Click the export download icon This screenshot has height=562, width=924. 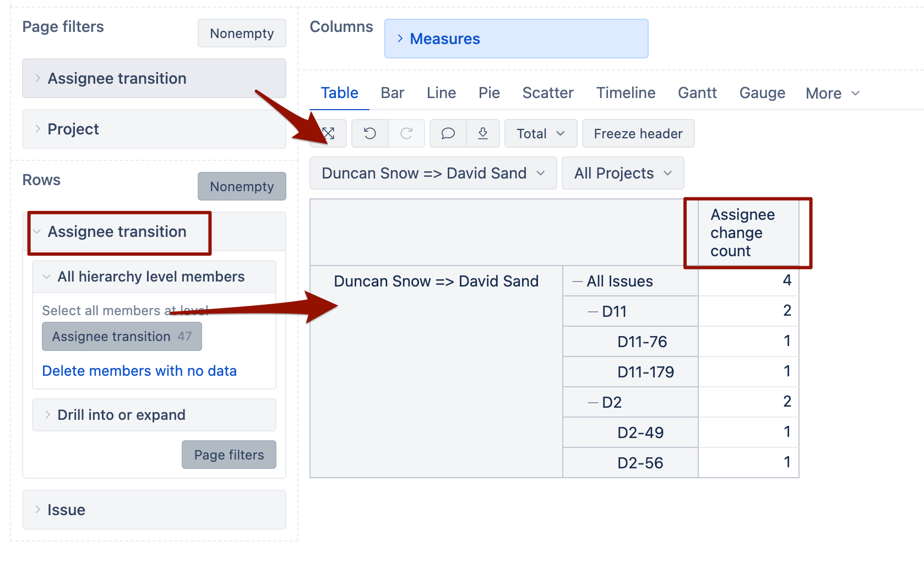(x=483, y=133)
